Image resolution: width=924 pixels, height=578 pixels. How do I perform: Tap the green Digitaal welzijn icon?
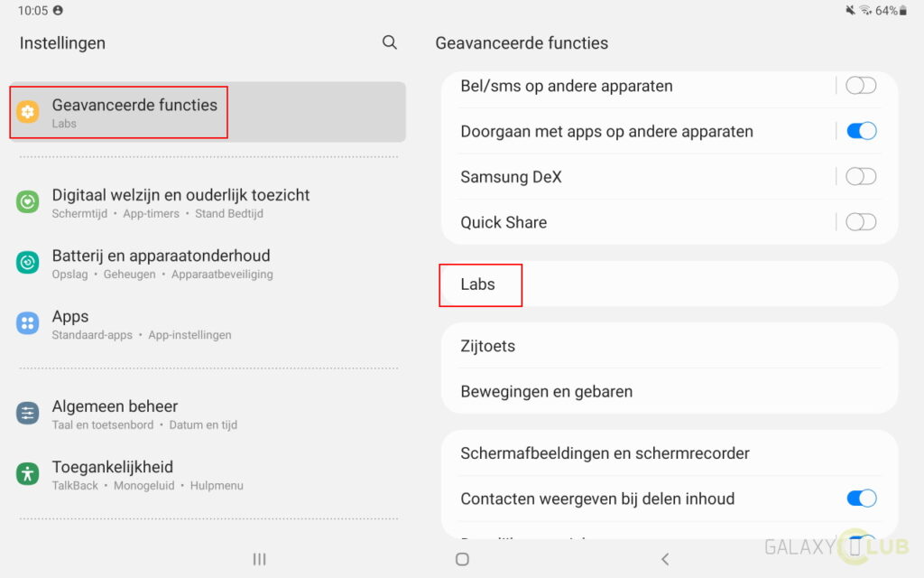pyautogui.click(x=28, y=201)
